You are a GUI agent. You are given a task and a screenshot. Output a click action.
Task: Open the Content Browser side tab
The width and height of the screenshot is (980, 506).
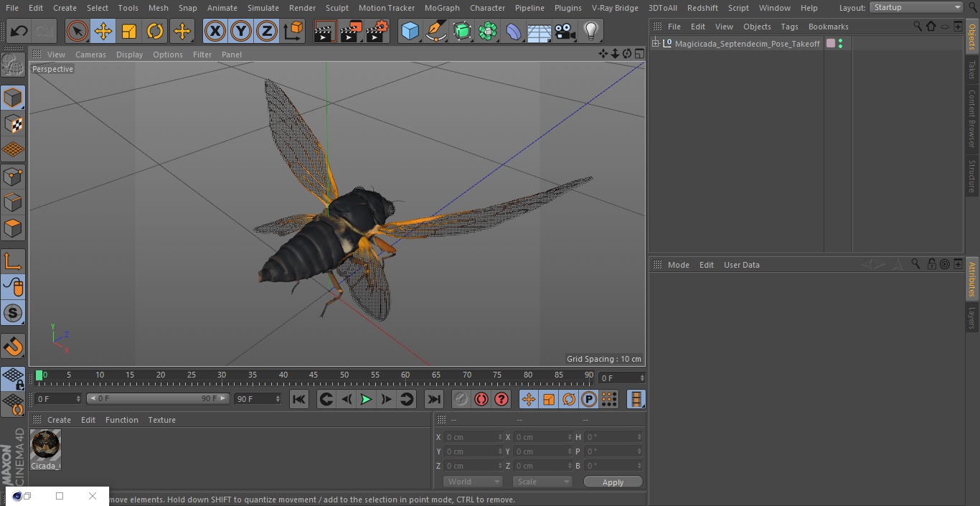pyautogui.click(x=972, y=118)
